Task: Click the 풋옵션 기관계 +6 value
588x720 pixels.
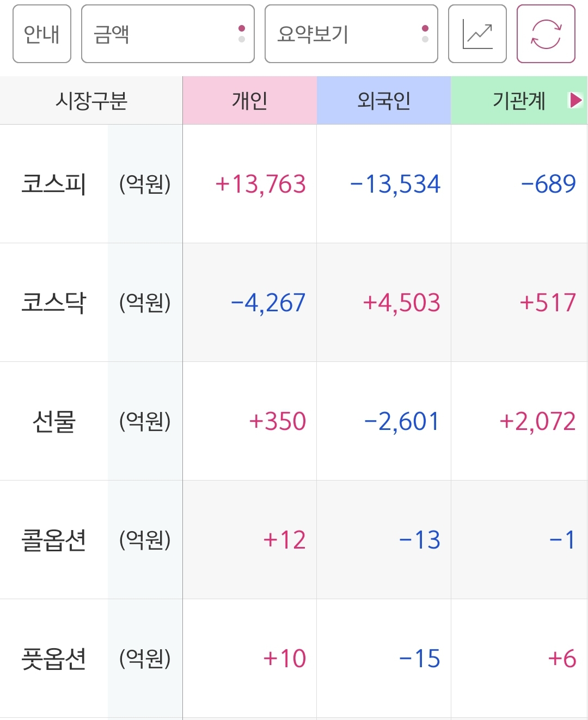Action: 562,659
